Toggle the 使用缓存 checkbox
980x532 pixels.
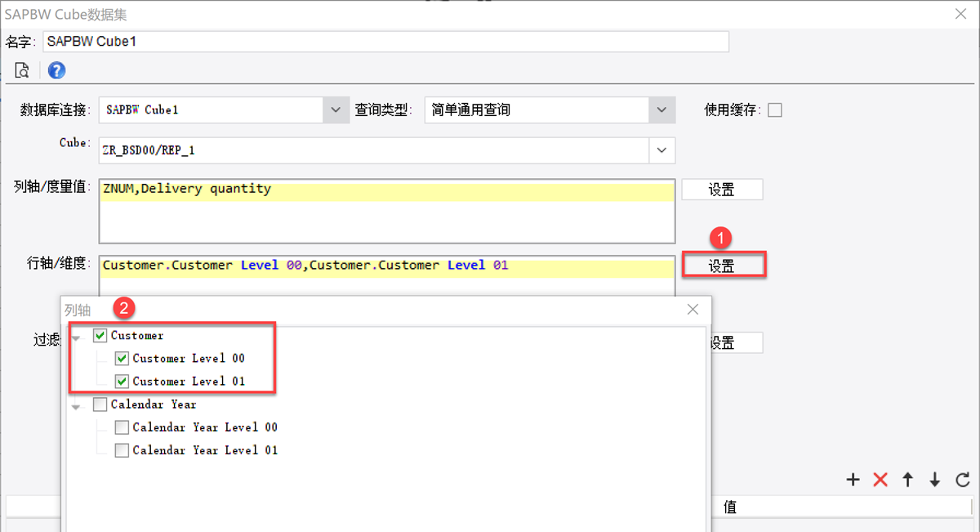[775, 110]
